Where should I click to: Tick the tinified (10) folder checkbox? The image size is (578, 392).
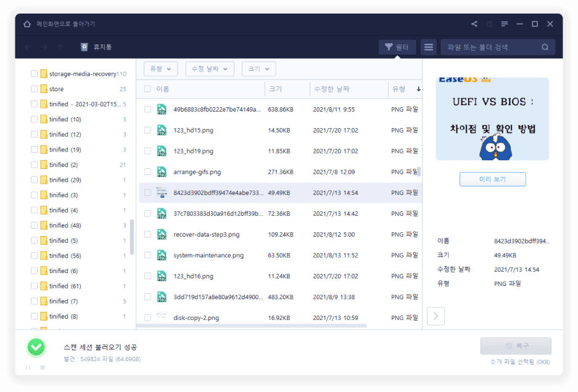[x=34, y=119]
